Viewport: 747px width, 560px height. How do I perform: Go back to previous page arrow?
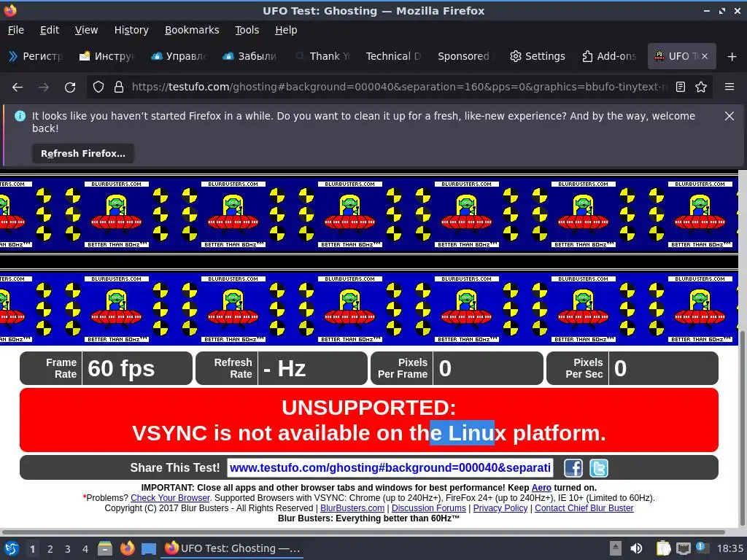18,87
